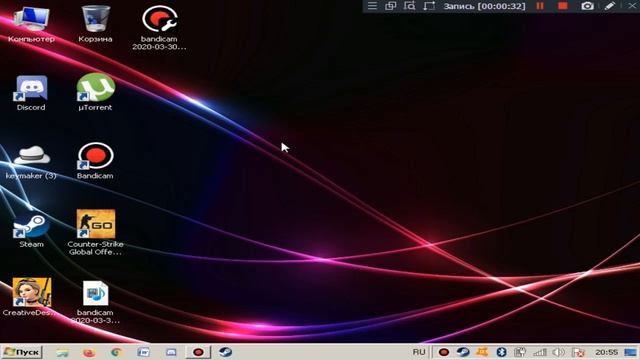Open Discord from the taskbar
640x360 pixels.
[x=171, y=352]
